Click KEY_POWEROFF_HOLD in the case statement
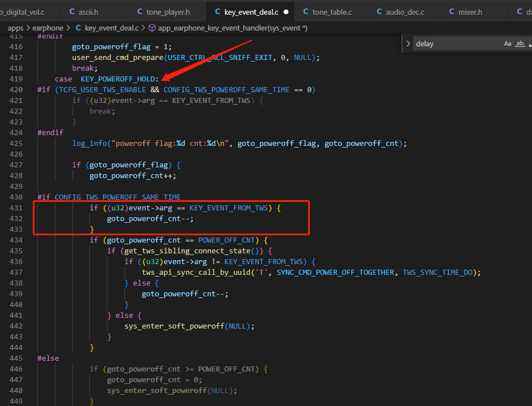 pos(118,79)
